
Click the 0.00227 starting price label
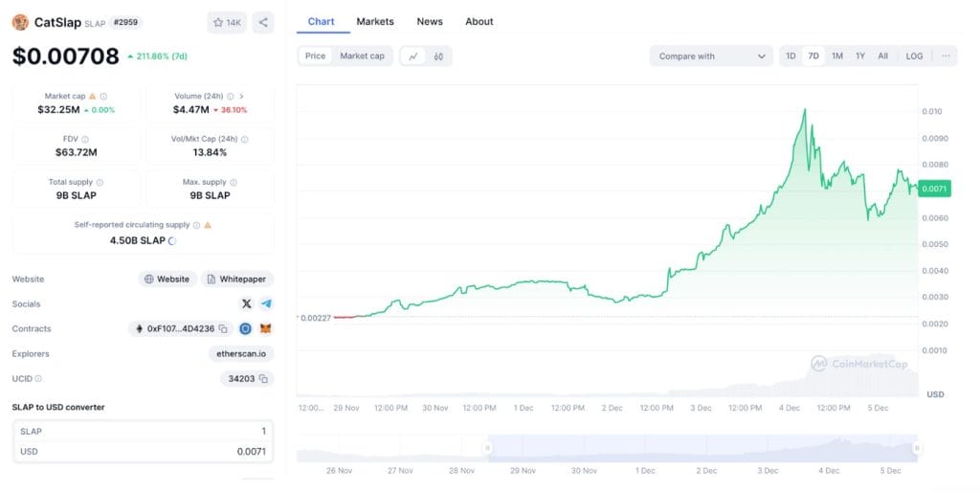coord(316,318)
